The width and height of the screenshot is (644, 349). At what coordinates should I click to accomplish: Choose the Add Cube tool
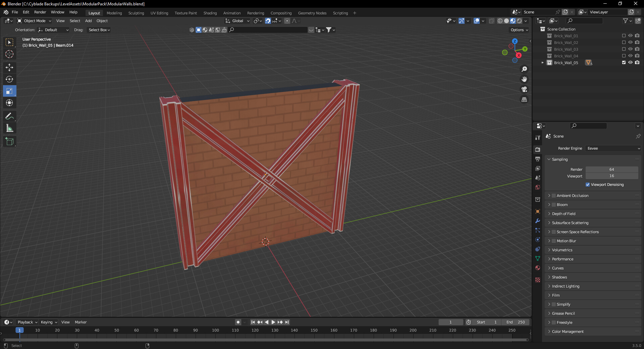(x=9, y=142)
